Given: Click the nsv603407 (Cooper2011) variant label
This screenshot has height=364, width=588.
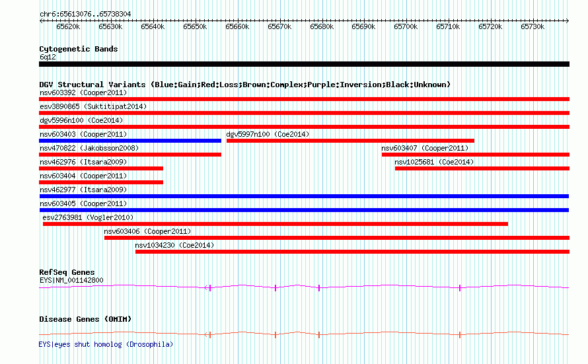Looking at the screenshot, I should pos(425,148).
